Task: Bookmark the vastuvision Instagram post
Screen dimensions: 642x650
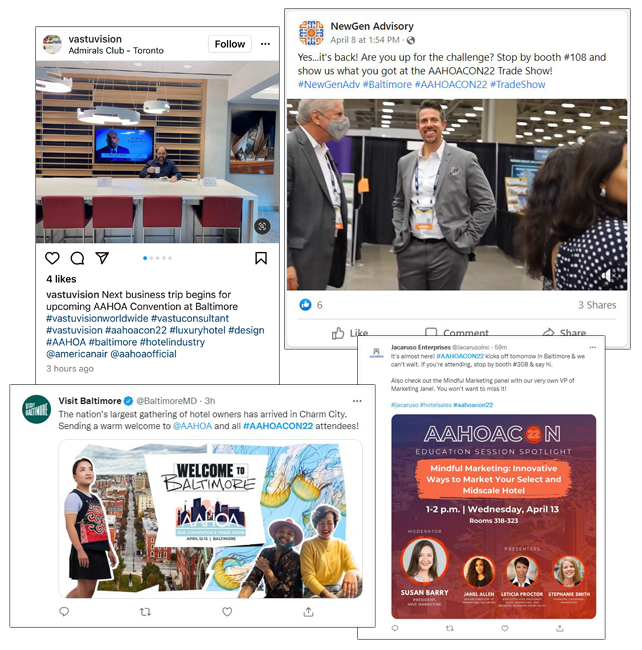Action: click(261, 258)
